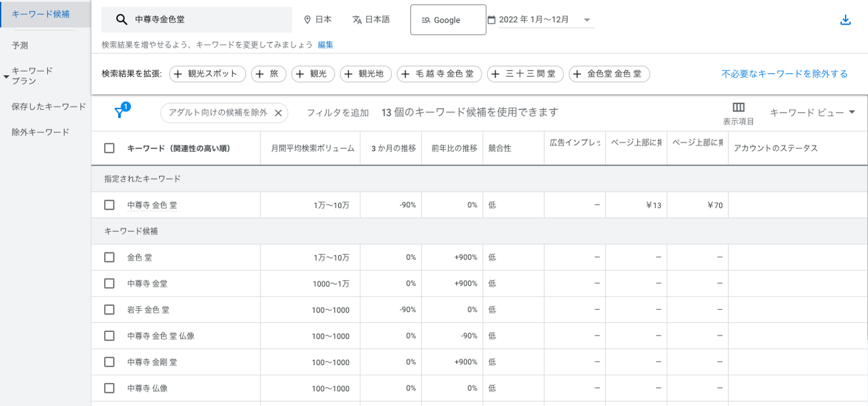Check the 岩手 金色 堂 row checkbox

coord(109,310)
